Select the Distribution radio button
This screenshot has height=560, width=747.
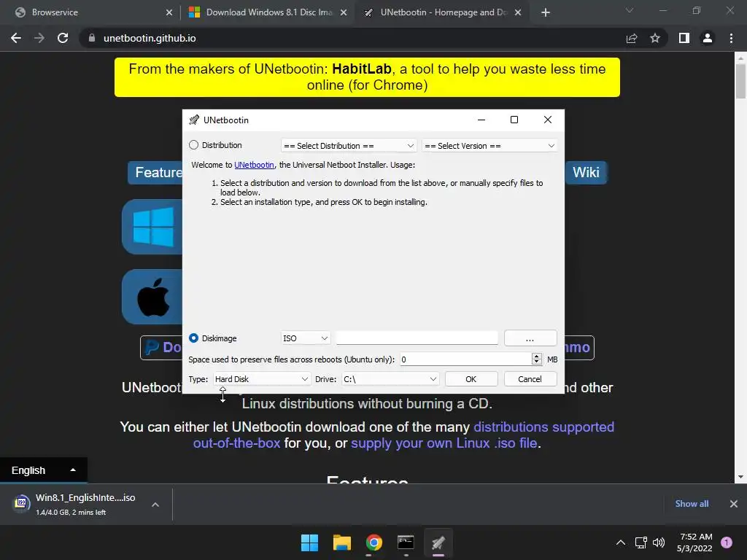click(193, 145)
